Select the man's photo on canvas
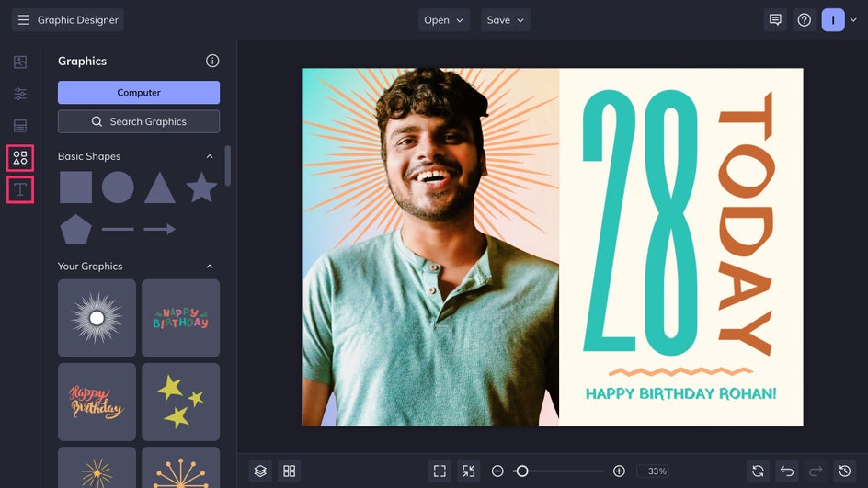 click(430, 247)
